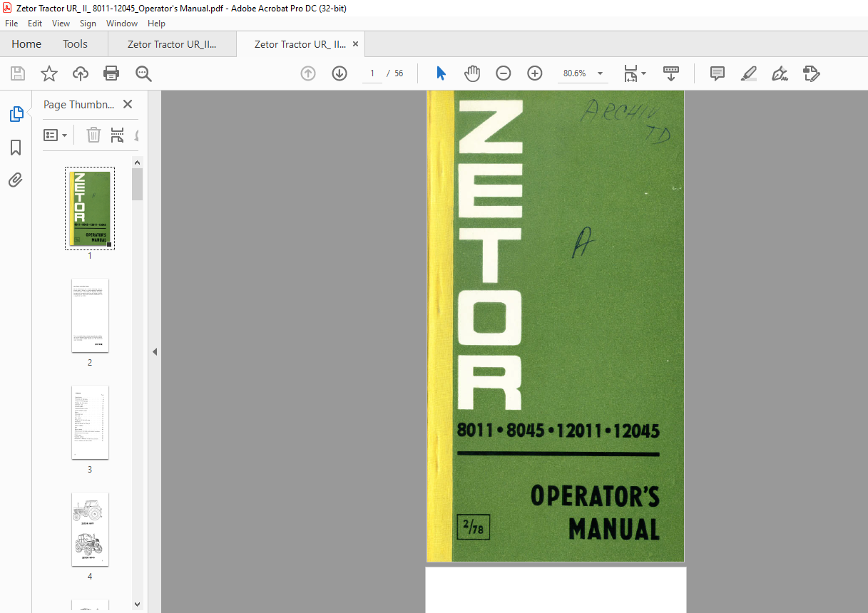Open the Bookmarks sidebar icon
Viewport: 868px width, 613px height.
click(16, 148)
